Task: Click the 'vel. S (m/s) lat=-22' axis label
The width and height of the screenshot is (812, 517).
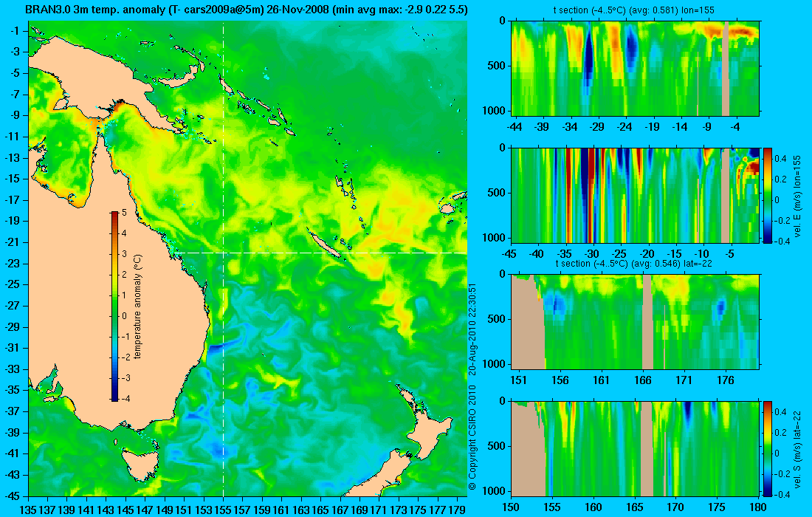Action: point(796,448)
